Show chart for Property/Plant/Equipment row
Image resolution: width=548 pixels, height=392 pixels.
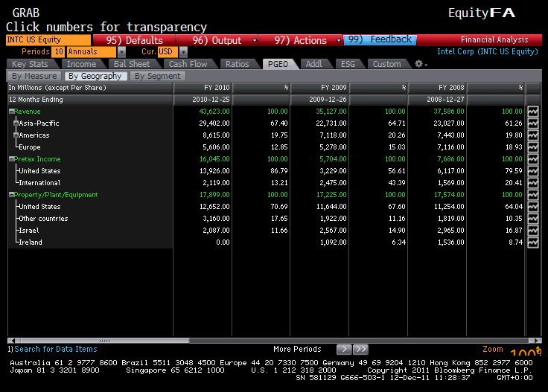532,195
